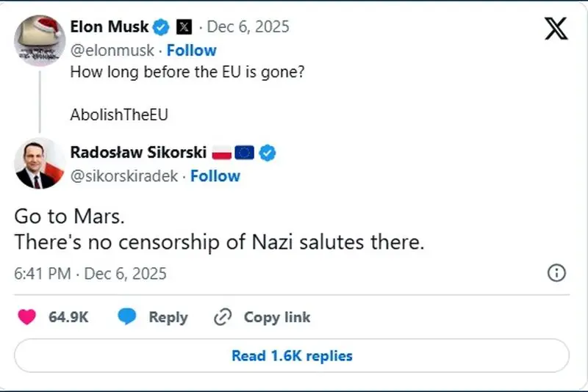Click the X logo in top-right corner
The image size is (588, 392).
coord(556,28)
